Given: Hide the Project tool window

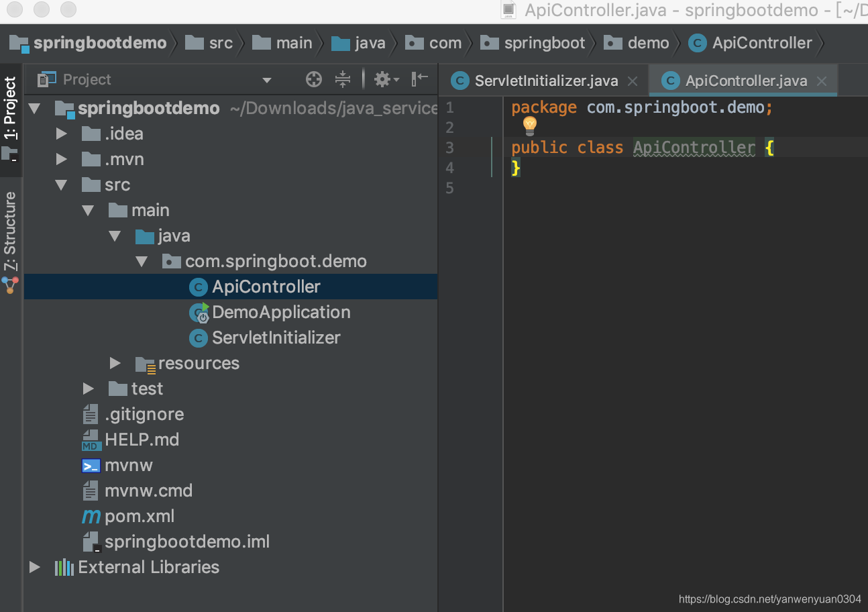Looking at the screenshot, I should coord(420,79).
